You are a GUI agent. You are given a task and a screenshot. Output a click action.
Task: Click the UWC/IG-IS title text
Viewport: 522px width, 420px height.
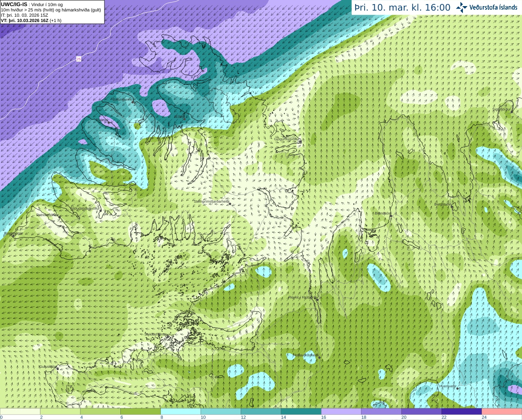pos(14,4)
